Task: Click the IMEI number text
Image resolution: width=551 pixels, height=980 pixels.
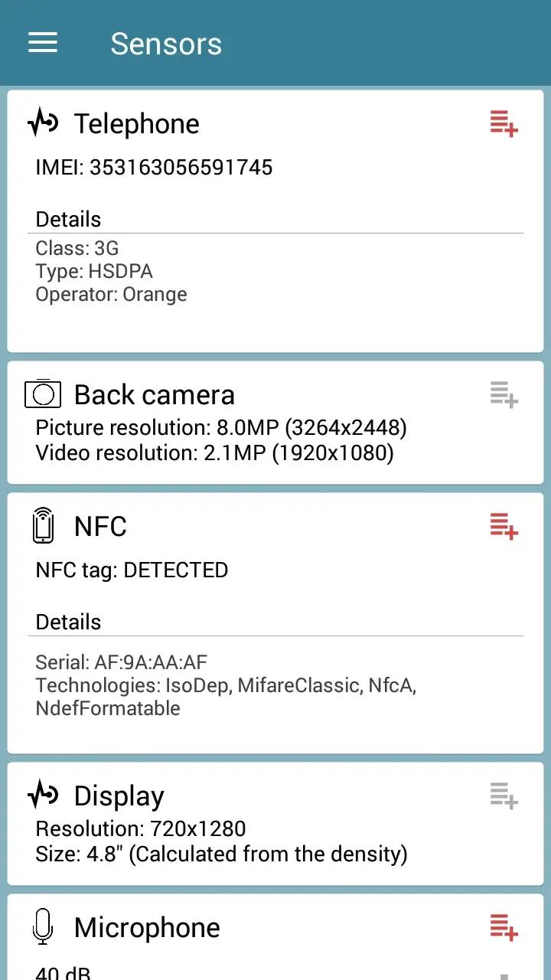Action: coord(153,167)
